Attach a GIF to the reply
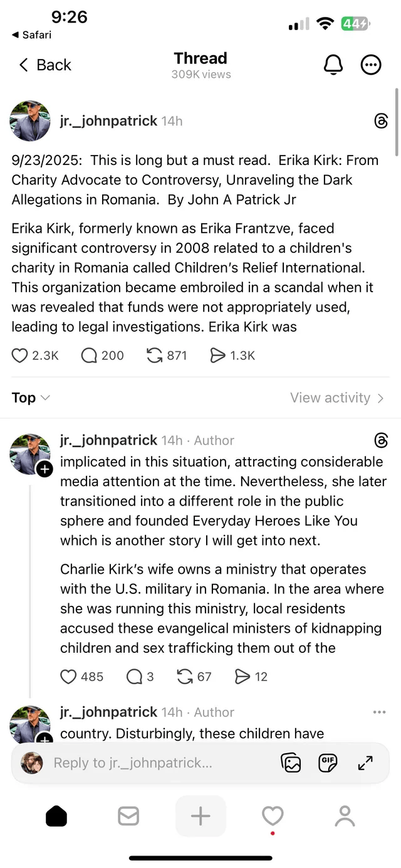Screen dimensions: 401x868 pos(328,763)
